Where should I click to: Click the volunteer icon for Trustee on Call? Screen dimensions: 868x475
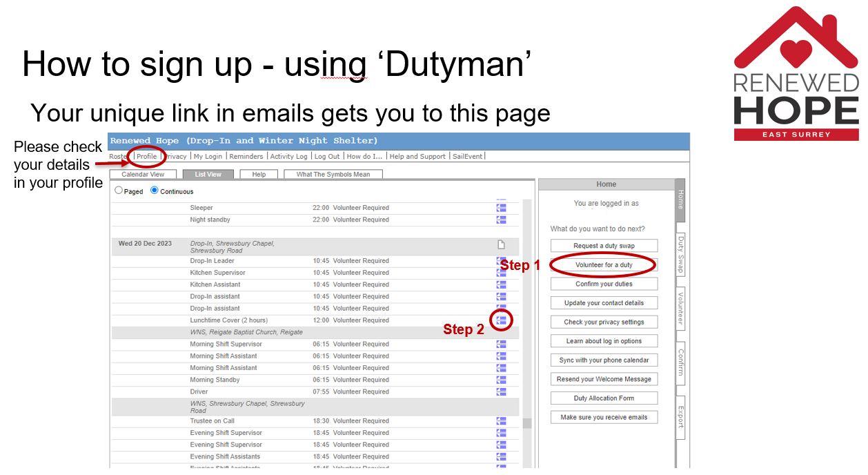502,420
